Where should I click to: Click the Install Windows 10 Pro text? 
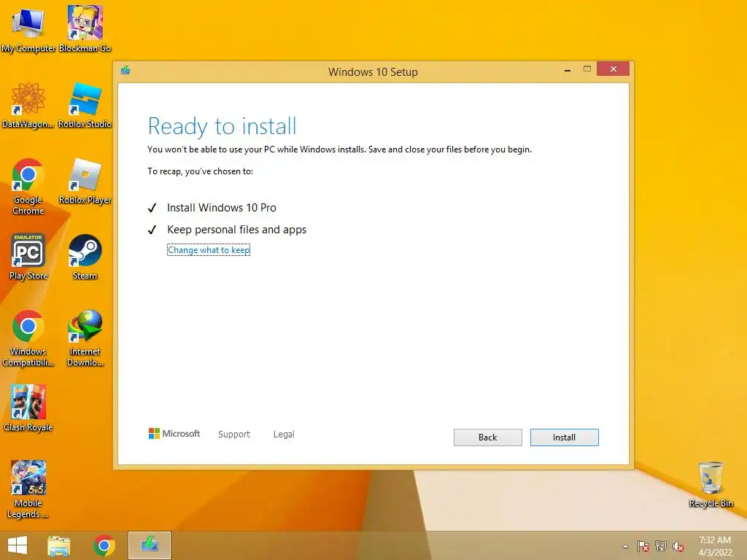coord(222,208)
